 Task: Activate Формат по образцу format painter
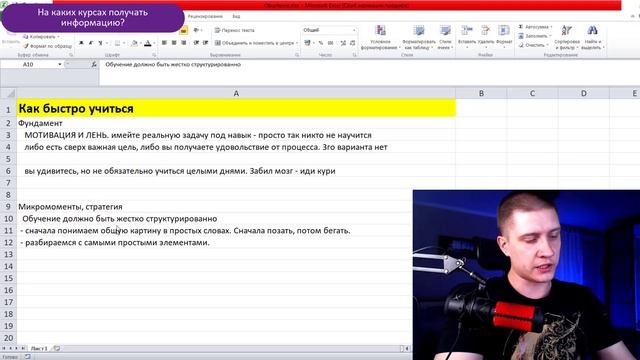(x=47, y=46)
